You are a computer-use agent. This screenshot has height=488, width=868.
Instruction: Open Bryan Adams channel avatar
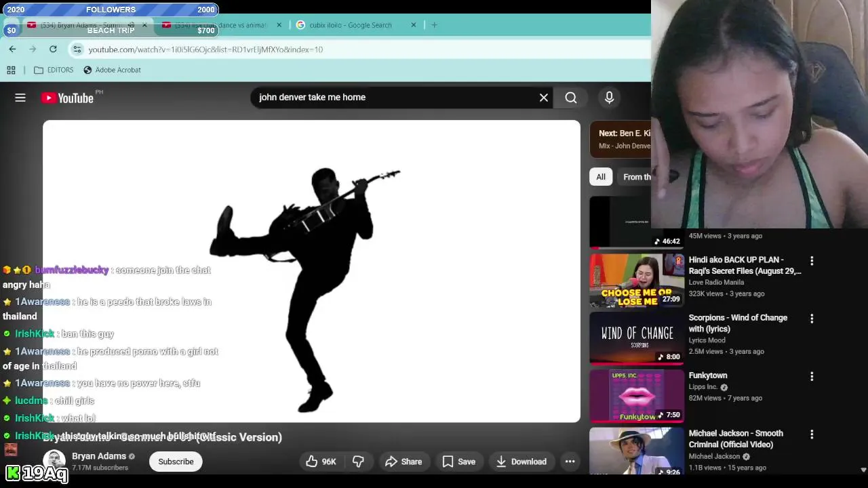point(54,461)
